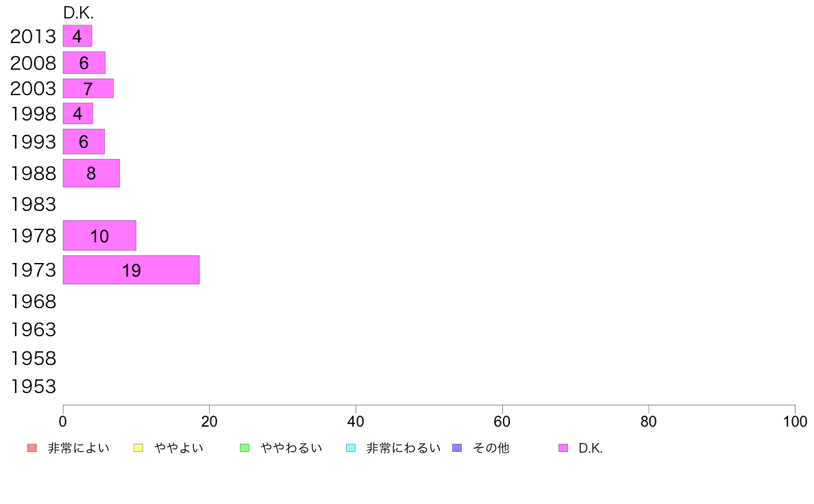Click the 1983 year label
Screen dimensions: 814x504
point(33,205)
